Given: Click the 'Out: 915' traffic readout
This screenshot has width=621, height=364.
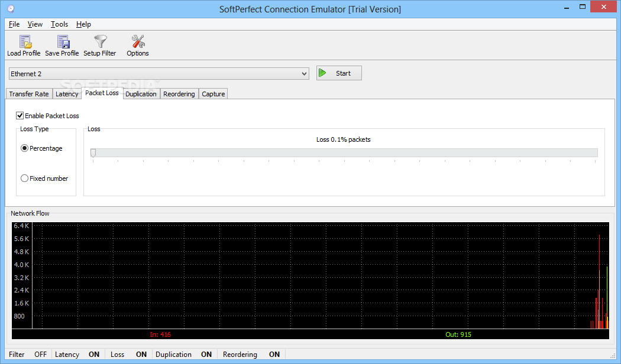Looking at the screenshot, I should 458,334.
